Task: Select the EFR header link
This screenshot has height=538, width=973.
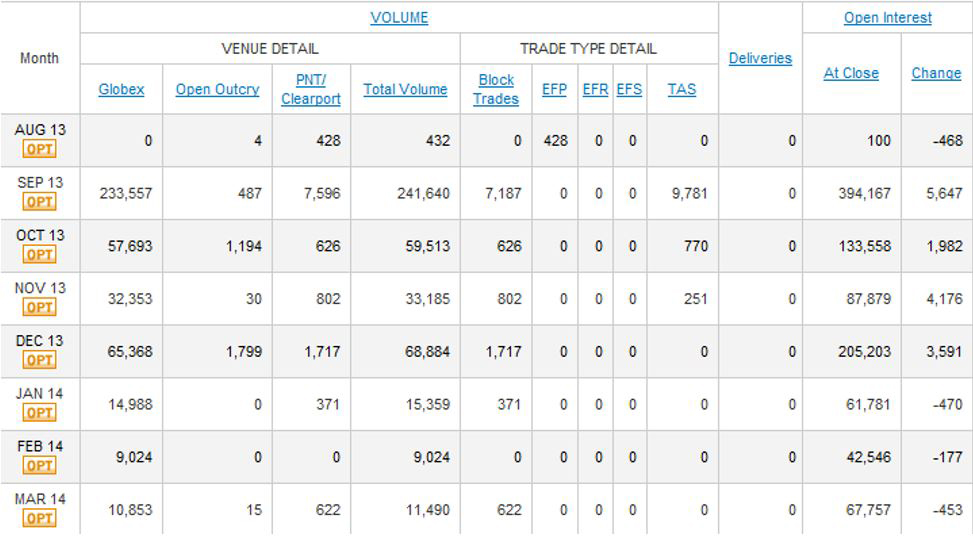Action: (x=595, y=89)
